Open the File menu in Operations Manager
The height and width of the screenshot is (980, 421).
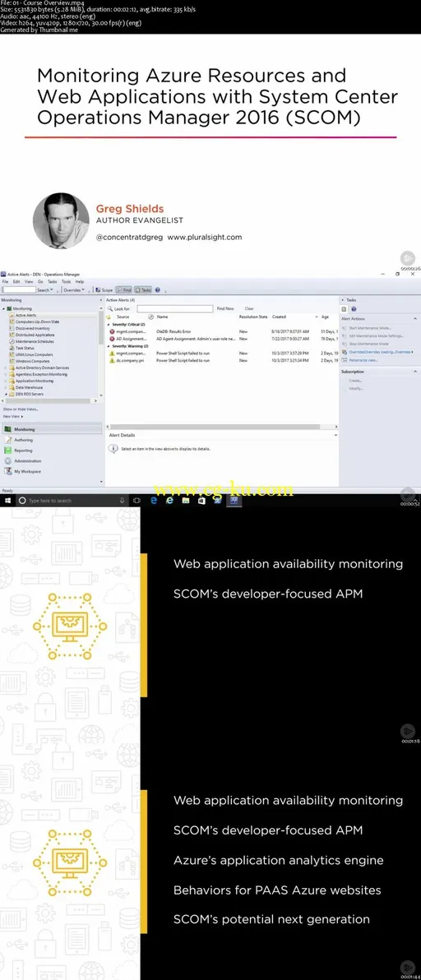pos(5,282)
